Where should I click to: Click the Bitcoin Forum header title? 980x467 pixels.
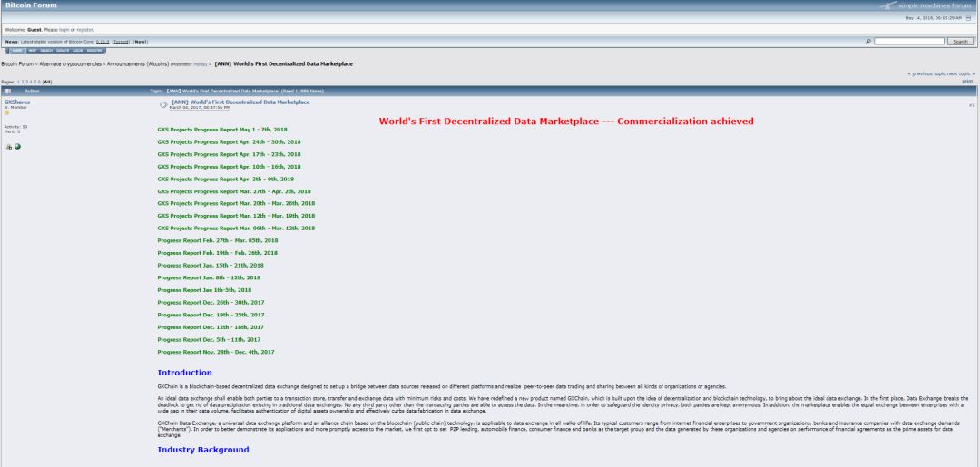(x=31, y=5)
